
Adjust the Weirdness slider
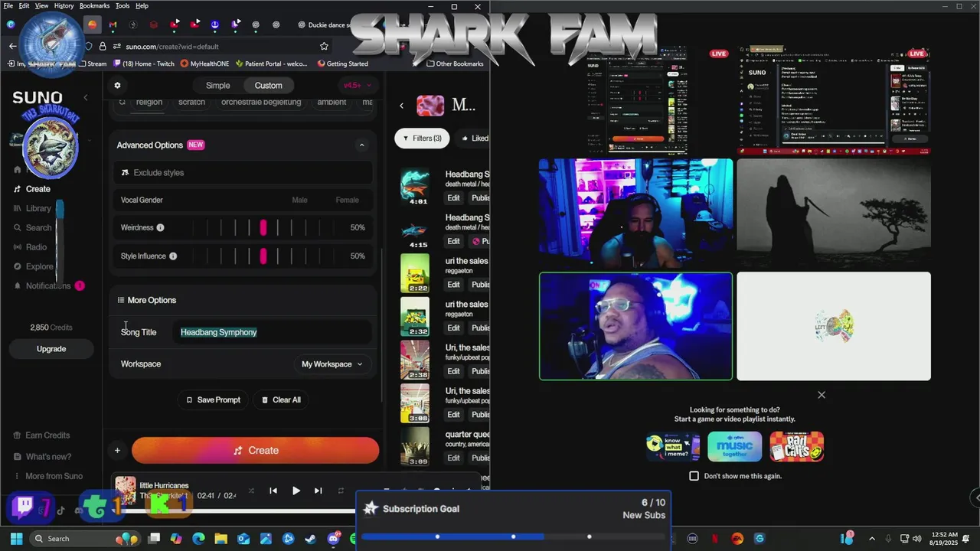tap(263, 227)
